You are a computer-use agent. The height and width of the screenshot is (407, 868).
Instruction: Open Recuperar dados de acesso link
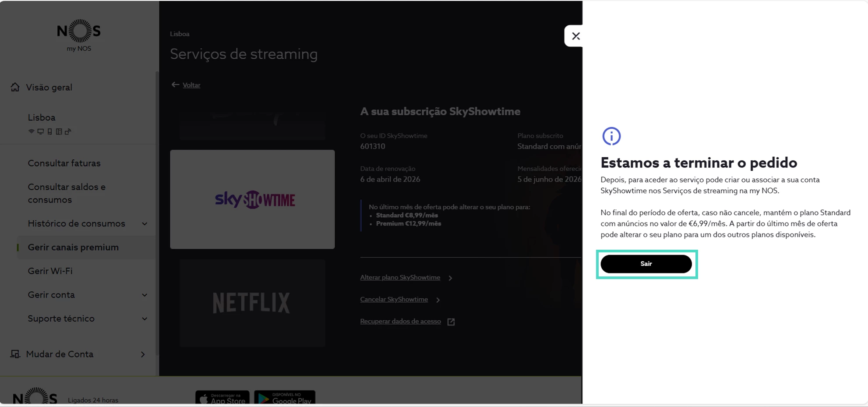point(400,321)
